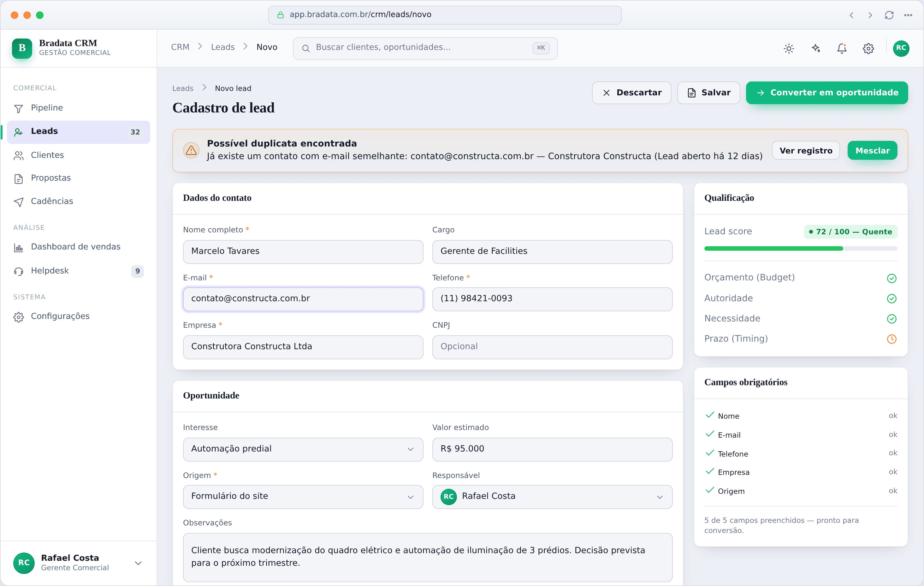Open settings gear in top bar
Screen dimensions: 924x586
[x=868, y=48]
